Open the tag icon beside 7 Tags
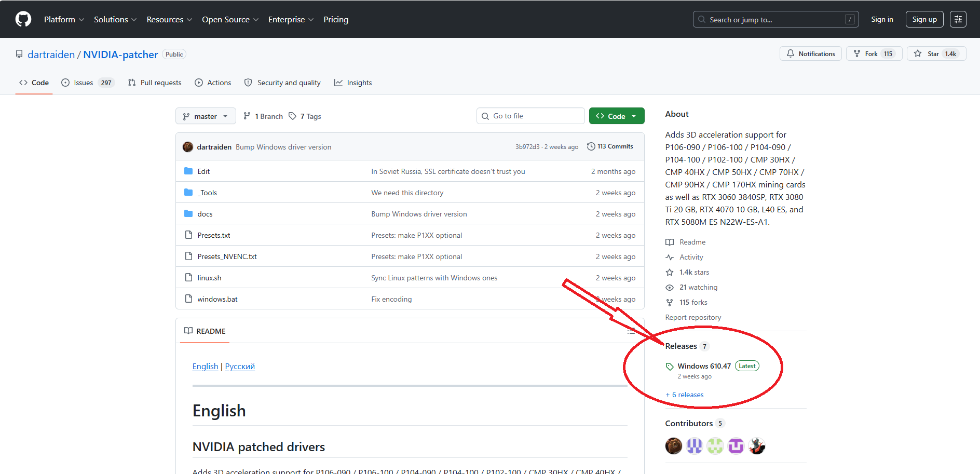This screenshot has height=474, width=980. 293,116
